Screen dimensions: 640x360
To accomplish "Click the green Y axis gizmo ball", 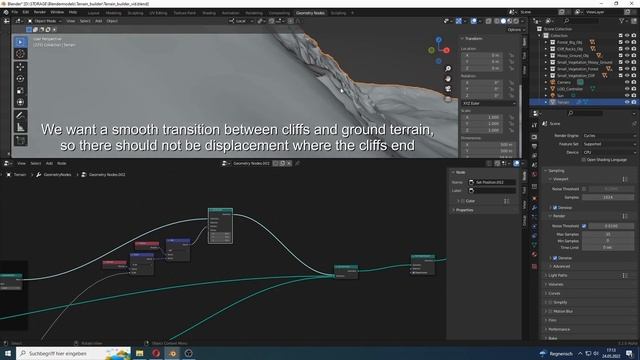I will [431, 50].
